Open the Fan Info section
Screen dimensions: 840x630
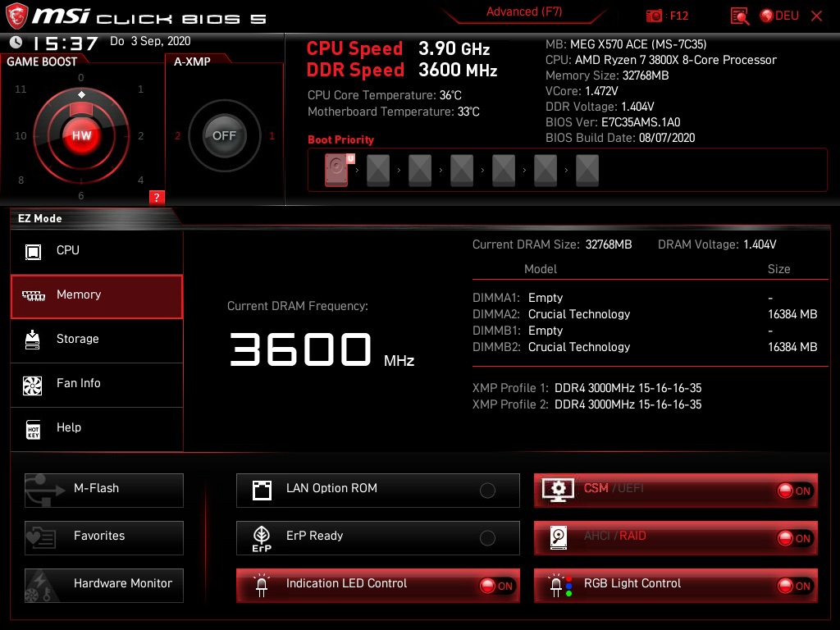(x=97, y=385)
